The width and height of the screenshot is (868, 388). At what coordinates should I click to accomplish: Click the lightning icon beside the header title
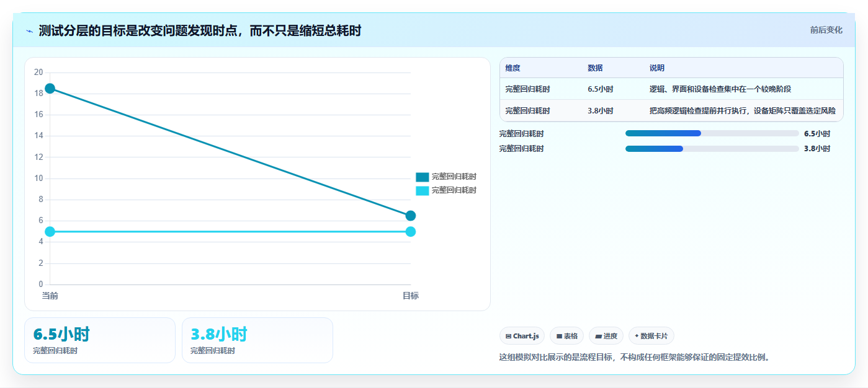[x=29, y=30]
